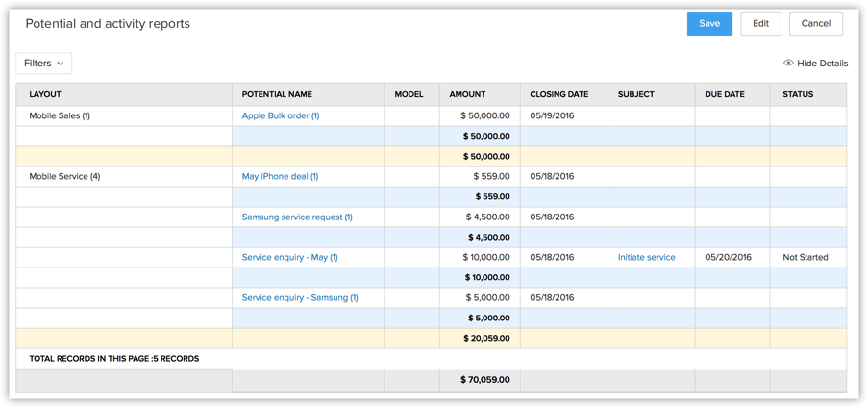Viewport: 868px width, 408px height.
Task: Click the Status column header
Action: click(798, 94)
